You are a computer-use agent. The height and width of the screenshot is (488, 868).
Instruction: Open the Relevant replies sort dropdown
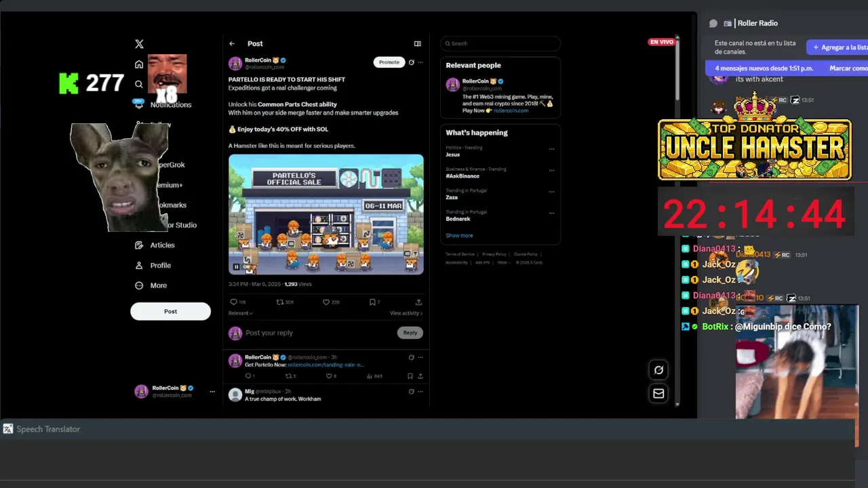241,313
